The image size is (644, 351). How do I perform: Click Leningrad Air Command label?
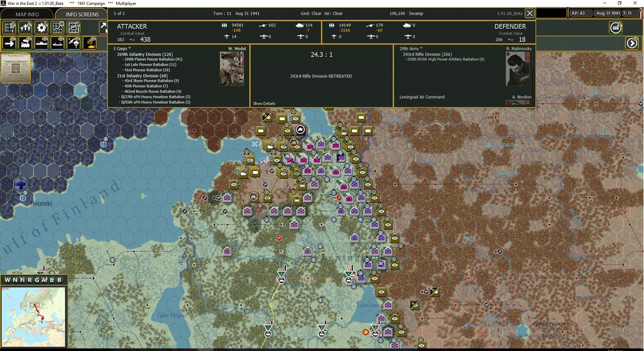(x=422, y=97)
